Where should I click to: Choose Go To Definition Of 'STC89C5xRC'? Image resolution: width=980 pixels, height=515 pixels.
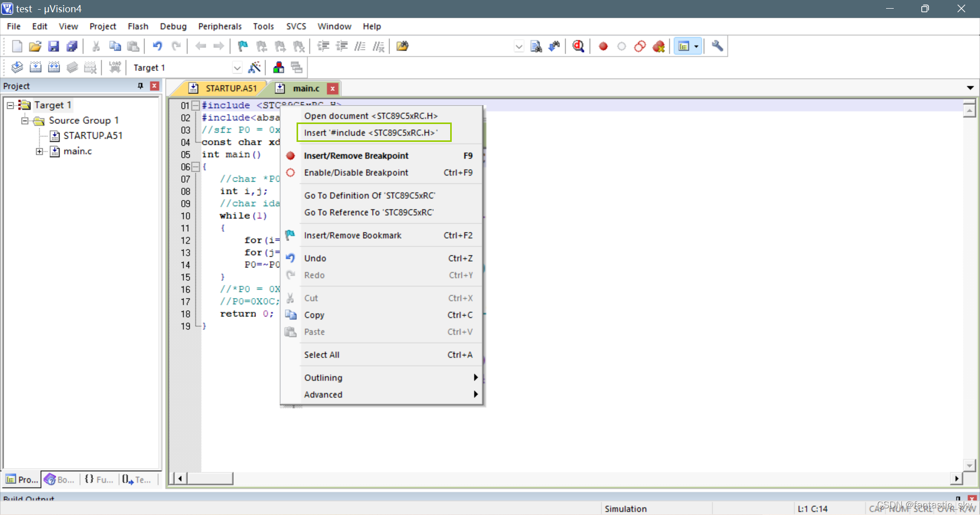[381, 195]
